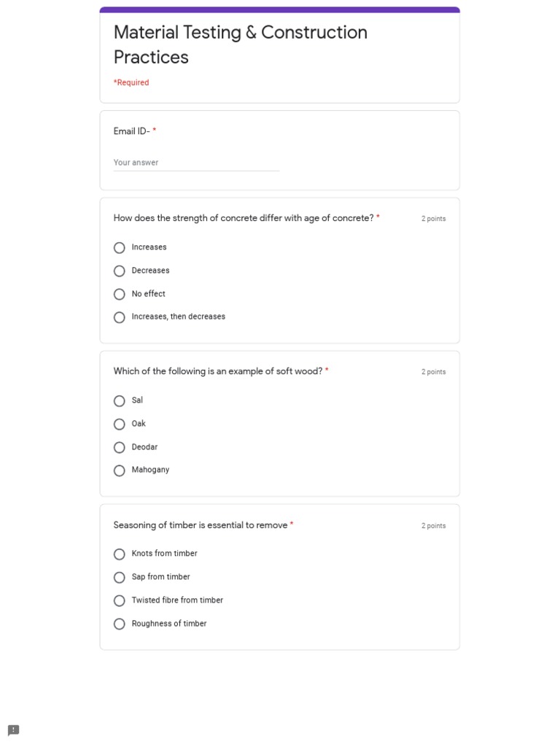
Task: Click the red "*Required" notice text
Action: tap(131, 82)
